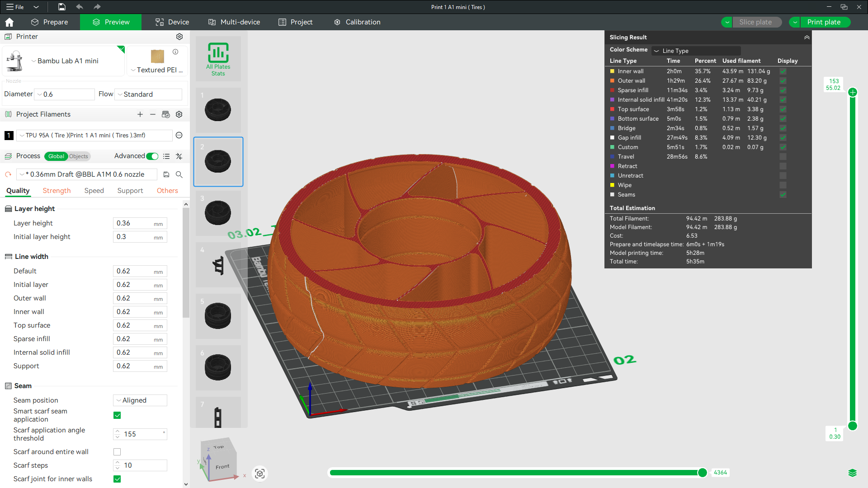This screenshot has width=868, height=488.
Task: Enable display of Retract points
Action: click(x=783, y=166)
